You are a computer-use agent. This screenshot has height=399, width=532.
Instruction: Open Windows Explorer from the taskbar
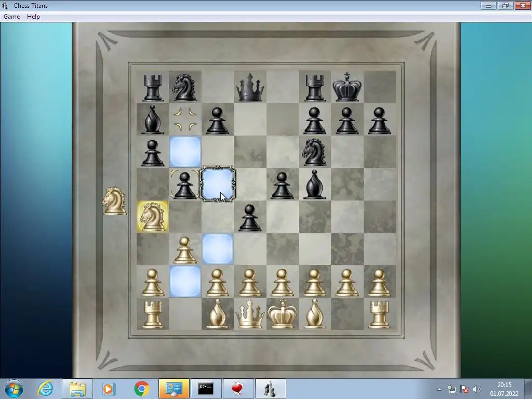click(77, 389)
